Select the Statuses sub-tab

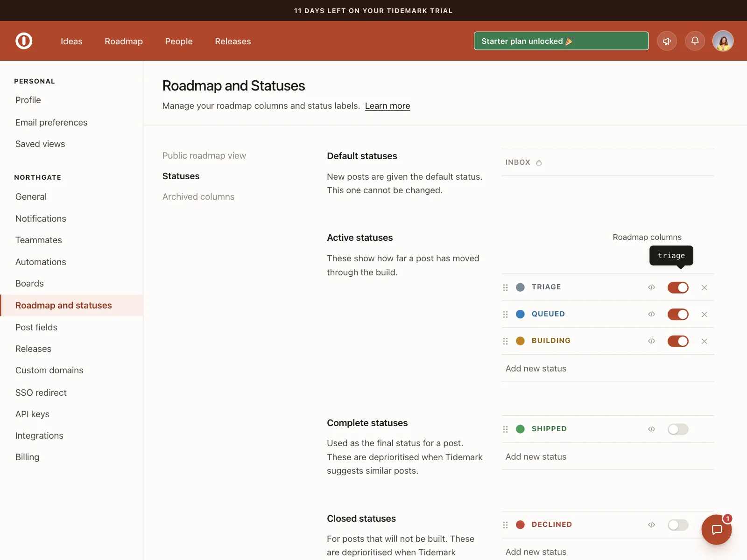[x=181, y=176]
